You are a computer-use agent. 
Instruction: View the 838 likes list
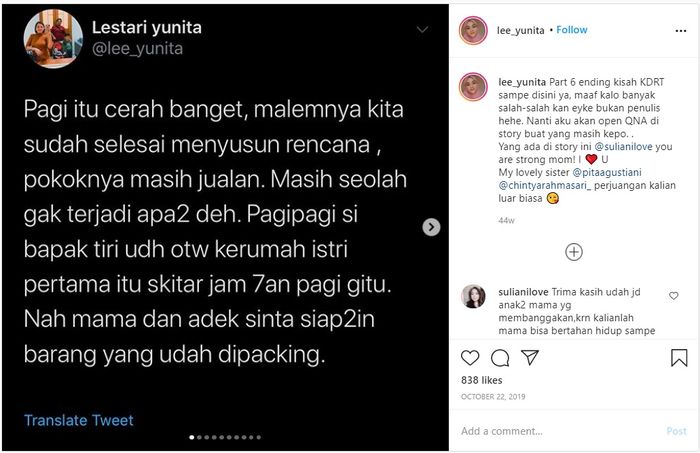point(482,380)
